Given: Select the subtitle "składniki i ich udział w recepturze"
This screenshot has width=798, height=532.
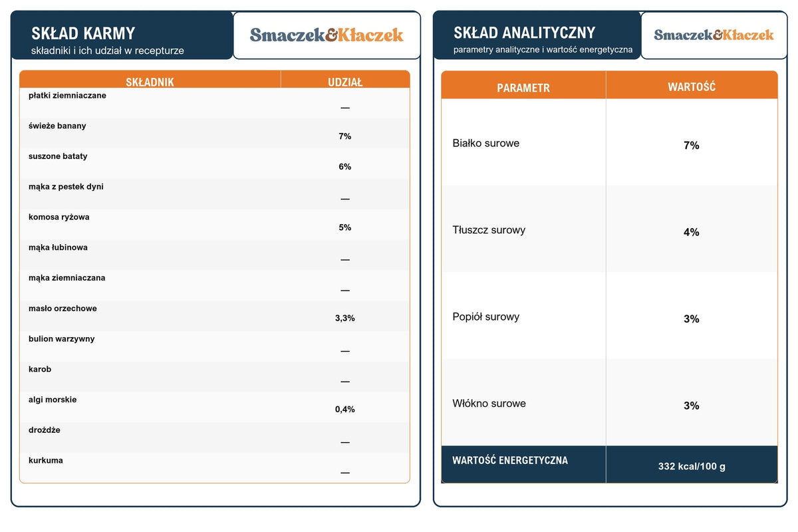Looking at the screenshot, I should [108, 51].
